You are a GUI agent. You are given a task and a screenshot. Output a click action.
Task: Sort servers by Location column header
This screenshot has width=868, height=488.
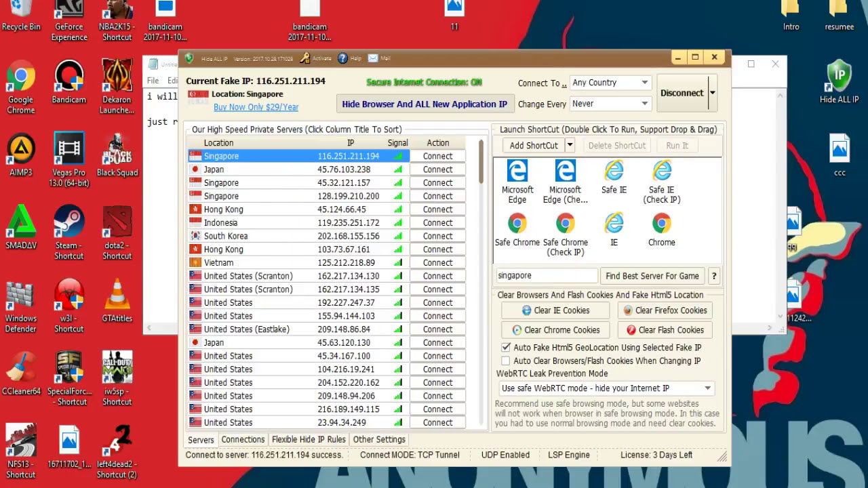(x=218, y=143)
